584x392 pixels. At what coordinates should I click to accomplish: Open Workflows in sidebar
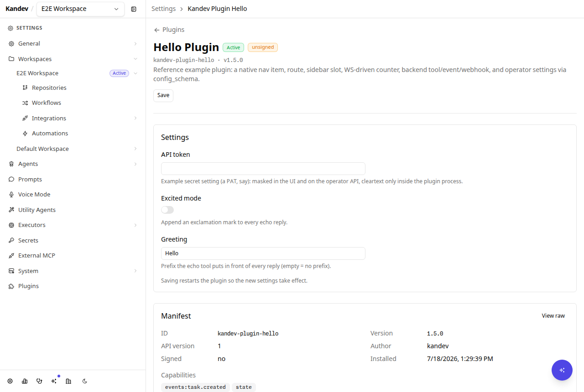[47, 103]
